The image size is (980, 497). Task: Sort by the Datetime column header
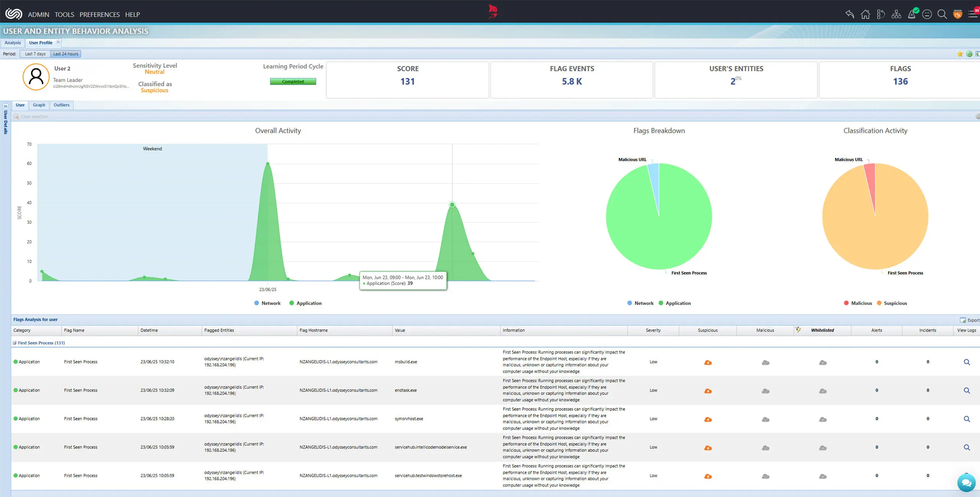[x=149, y=330]
